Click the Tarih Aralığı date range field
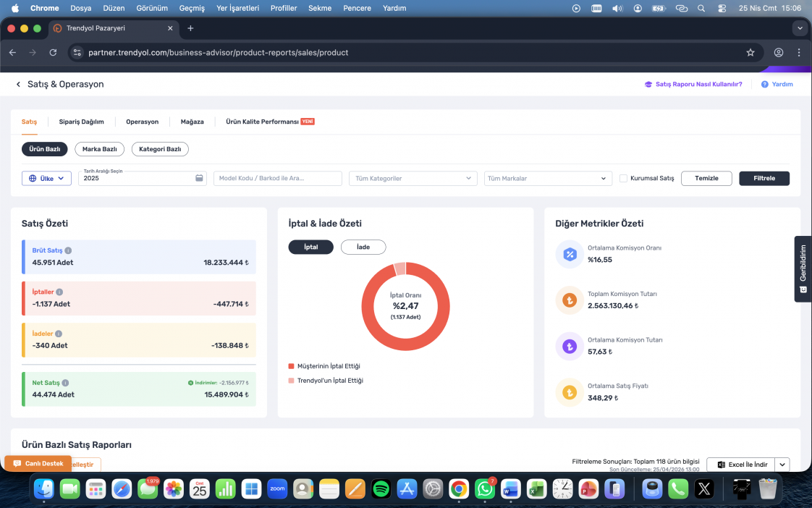Viewport: 812px width, 508px height. [143, 178]
